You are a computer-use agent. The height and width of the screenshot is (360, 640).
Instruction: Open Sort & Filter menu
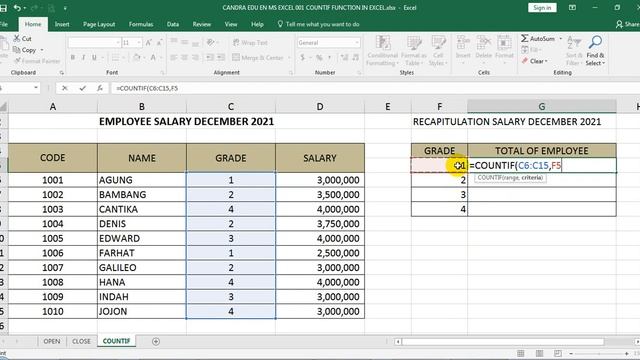point(573,51)
